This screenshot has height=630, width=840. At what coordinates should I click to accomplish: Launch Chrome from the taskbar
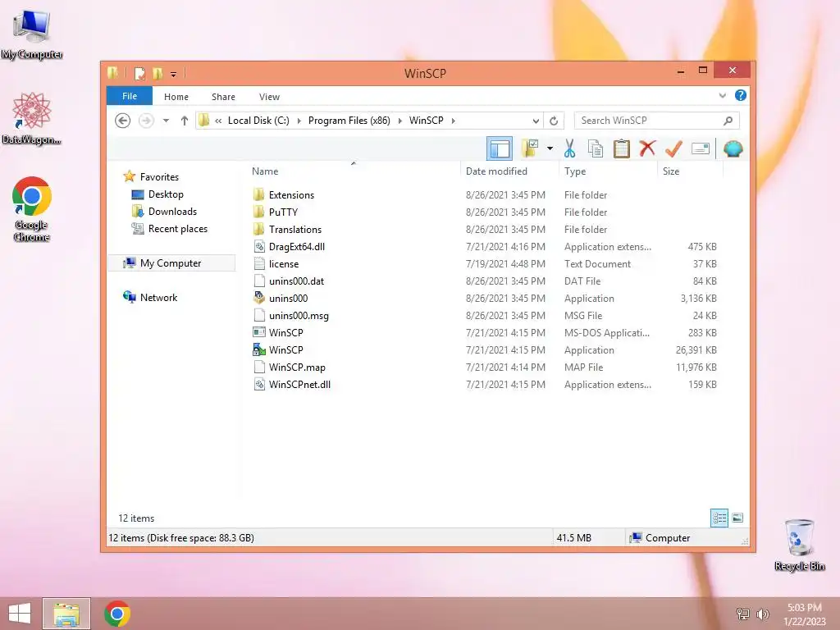click(117, 614)
